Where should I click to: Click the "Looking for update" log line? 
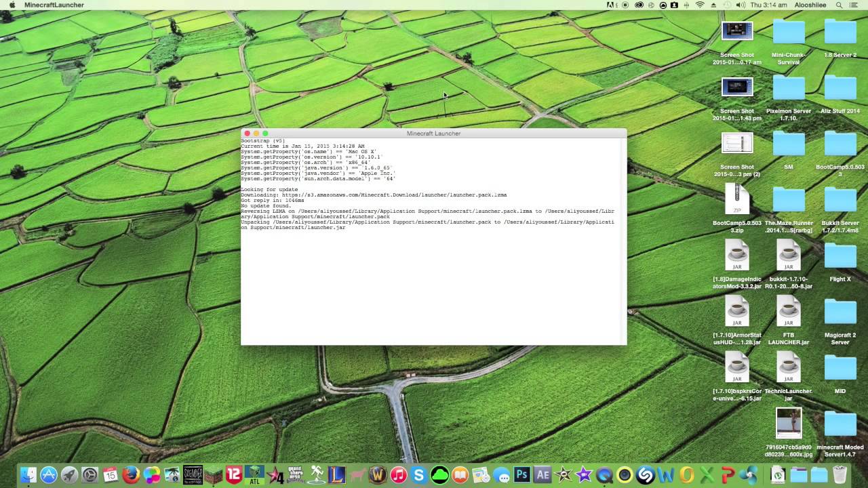(269, 190)
